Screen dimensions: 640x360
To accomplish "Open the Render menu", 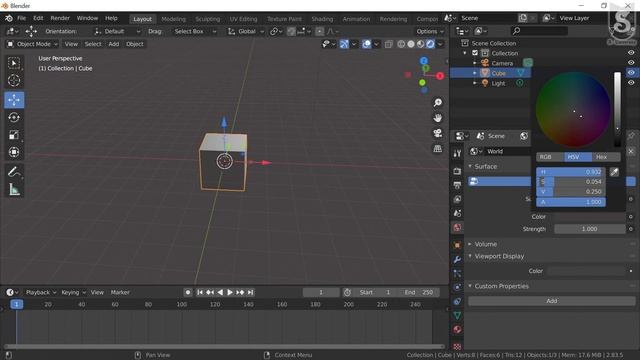I will 60,18.
